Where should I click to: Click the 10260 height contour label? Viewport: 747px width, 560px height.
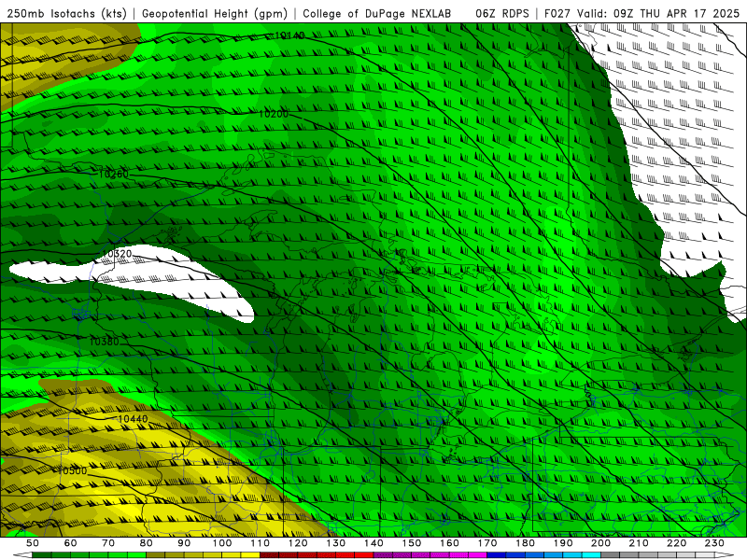click(113, 175)
